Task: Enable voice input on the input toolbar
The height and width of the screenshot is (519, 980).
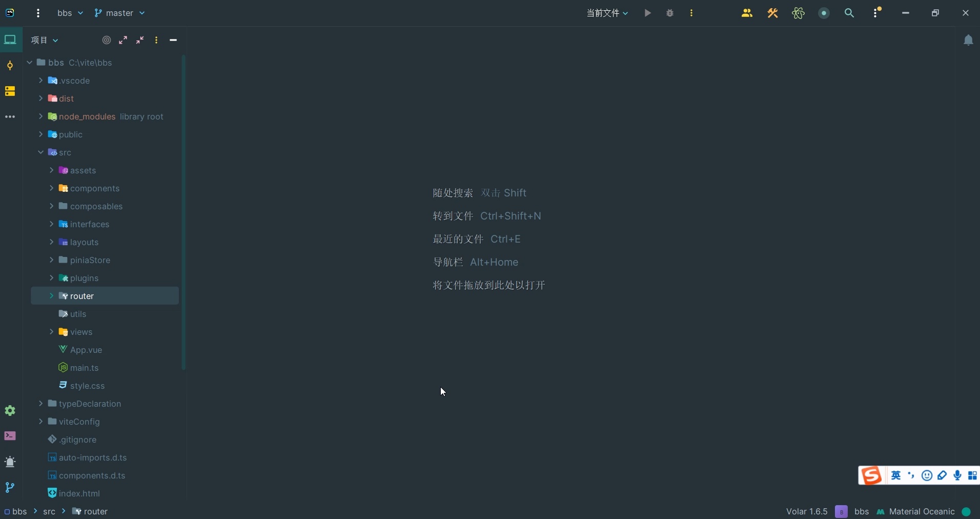Action: (957, 476)
